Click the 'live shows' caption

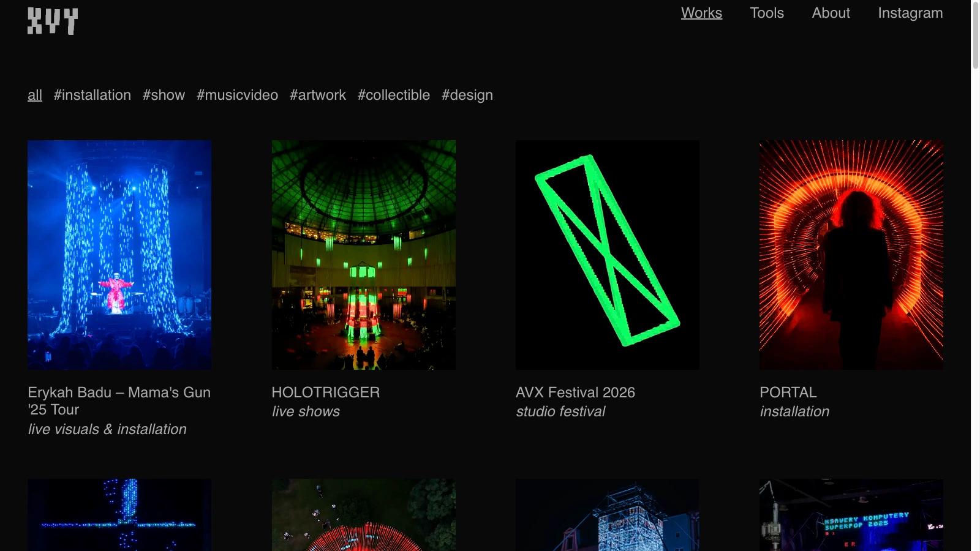click(x=306, y=411)
